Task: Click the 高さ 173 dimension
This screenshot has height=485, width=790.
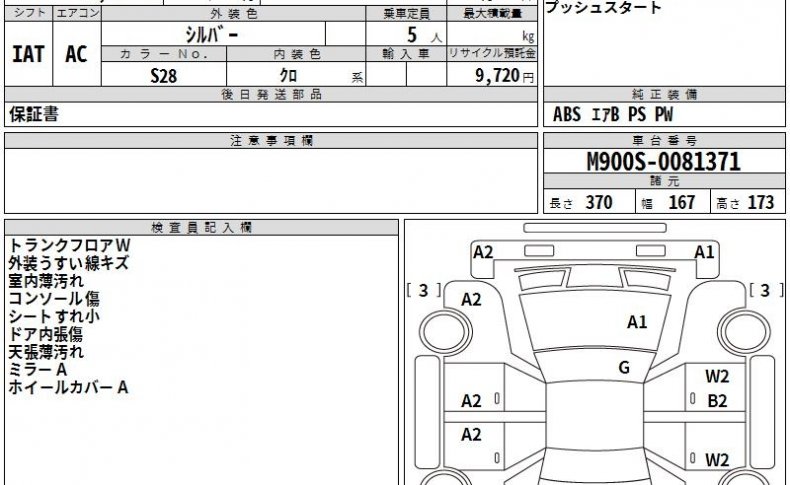Action: coord(745,202)
